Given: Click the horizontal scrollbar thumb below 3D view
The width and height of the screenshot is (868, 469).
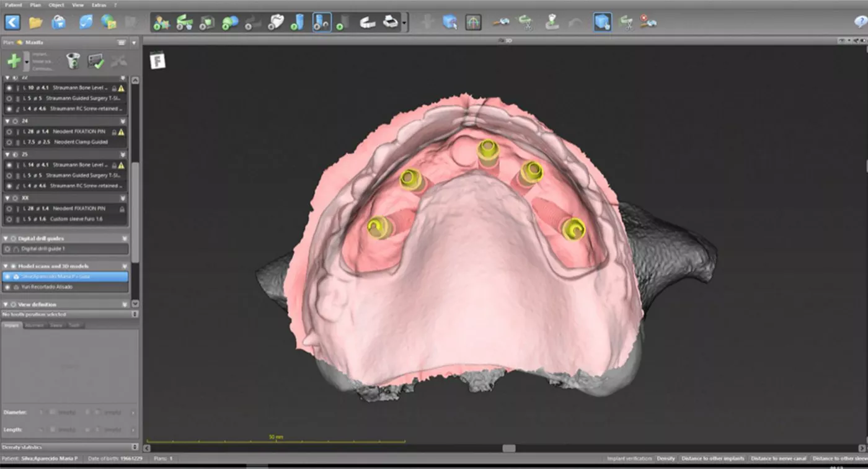Looking at the screenshot, I should [509, 448].
